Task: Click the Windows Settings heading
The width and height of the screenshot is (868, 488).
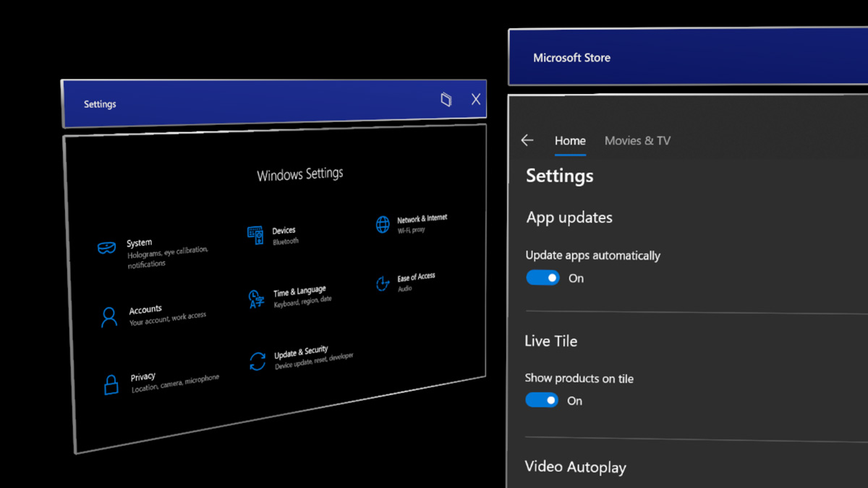Action: [x=300, y=174]
